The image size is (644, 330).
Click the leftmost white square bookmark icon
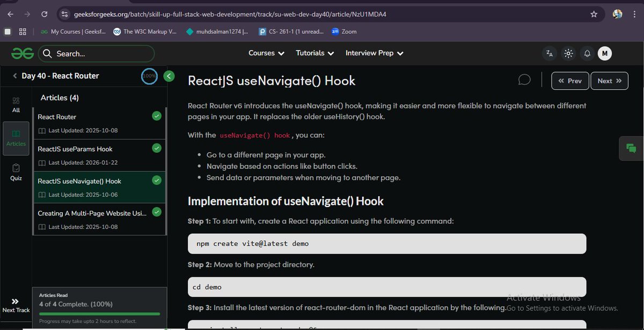click(x=8, y=32)
